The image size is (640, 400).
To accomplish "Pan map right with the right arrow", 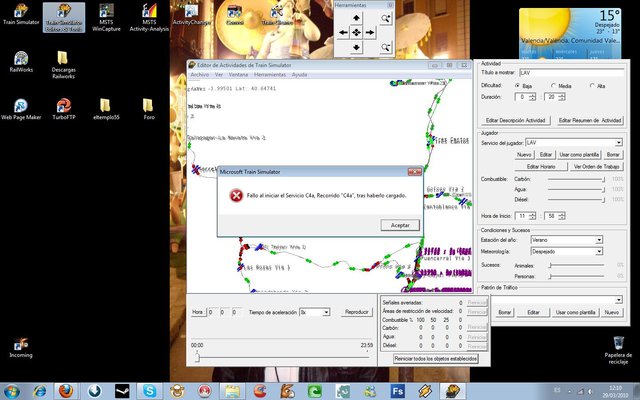I will [369, 31].
